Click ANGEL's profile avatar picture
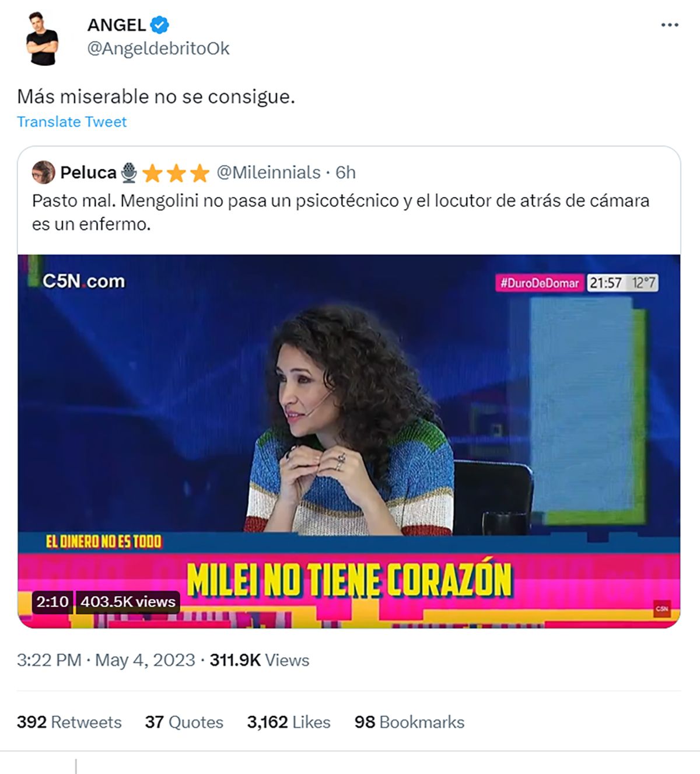This screenshot has height=774, width=700. pyautogui.click(x=43, y=38)
